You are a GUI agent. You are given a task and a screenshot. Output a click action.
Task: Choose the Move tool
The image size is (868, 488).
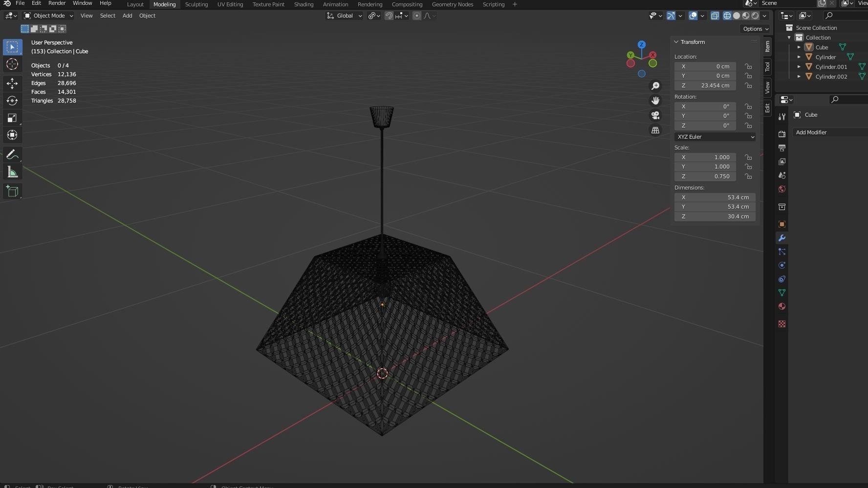click(12, 84)
